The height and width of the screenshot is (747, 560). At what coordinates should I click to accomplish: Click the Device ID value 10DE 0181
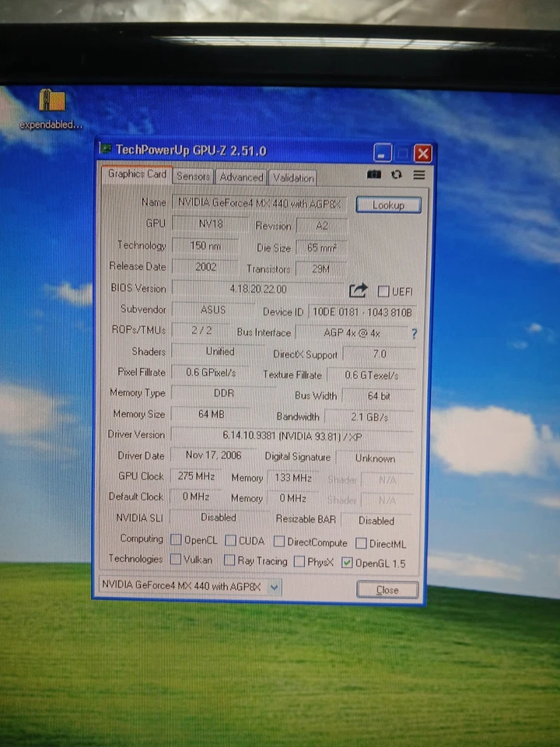pyautogui.click(x=362, y=312)
